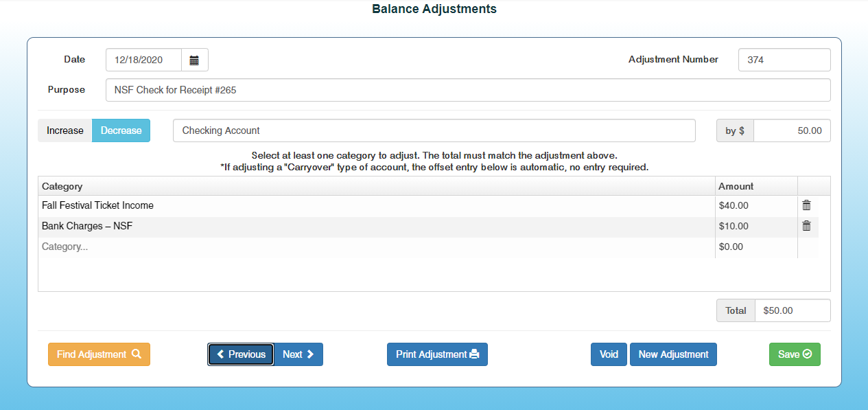The width and height of the screenshot is (868, 410).
Task: Click the empty Category... entry field
Action: [375, 247]
